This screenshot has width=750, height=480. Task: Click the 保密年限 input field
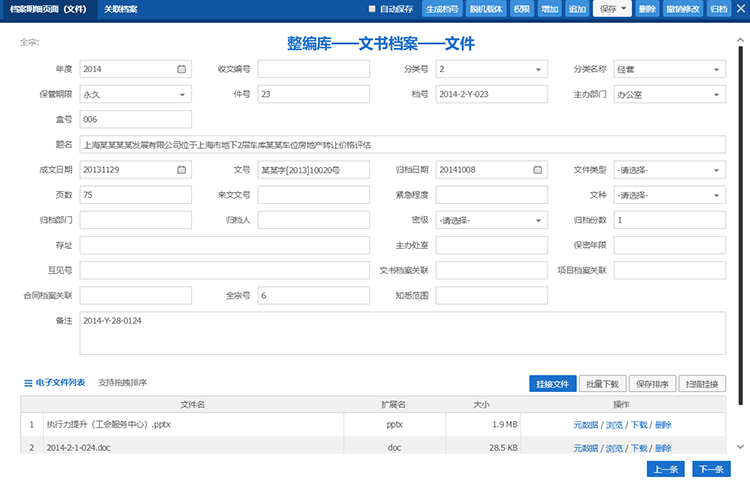coord(670,245)
